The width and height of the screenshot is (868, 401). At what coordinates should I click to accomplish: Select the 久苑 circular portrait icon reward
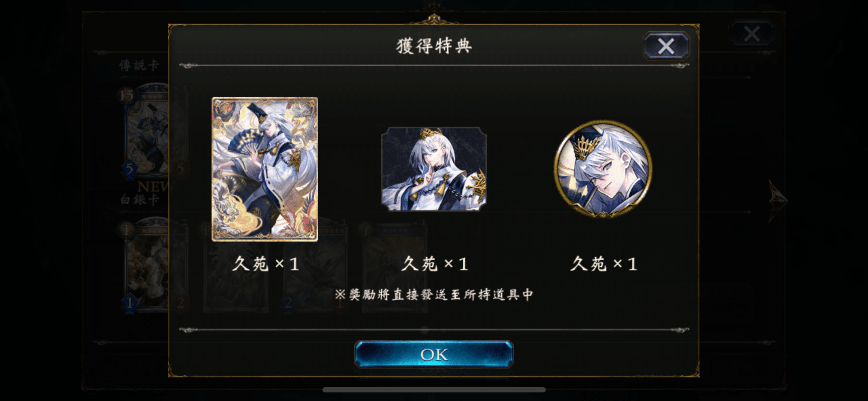[x=603, y=169]
